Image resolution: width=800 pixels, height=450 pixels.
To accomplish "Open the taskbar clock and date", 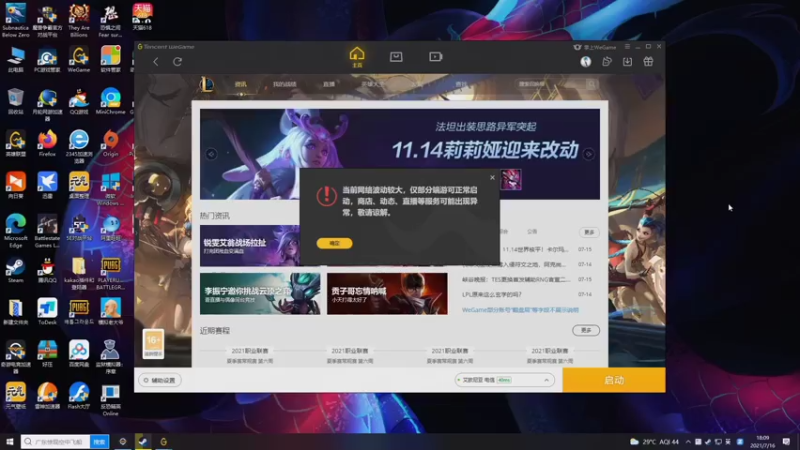I will pyautogui.click(x=762, y=442).
